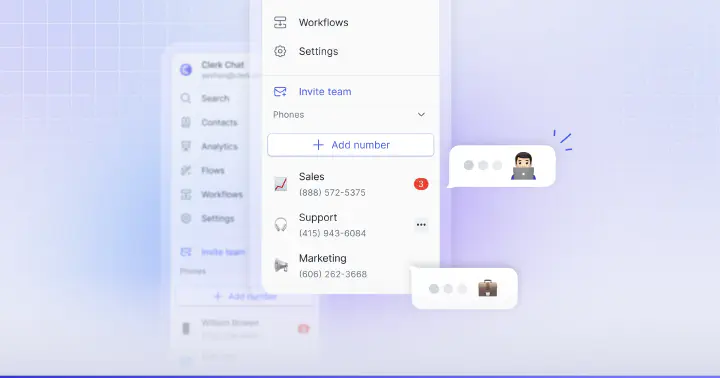The height and width of the screenshot is (378, 720).
Task: Click the Clerk Chat logo avatar
Action: pos(186,69)
